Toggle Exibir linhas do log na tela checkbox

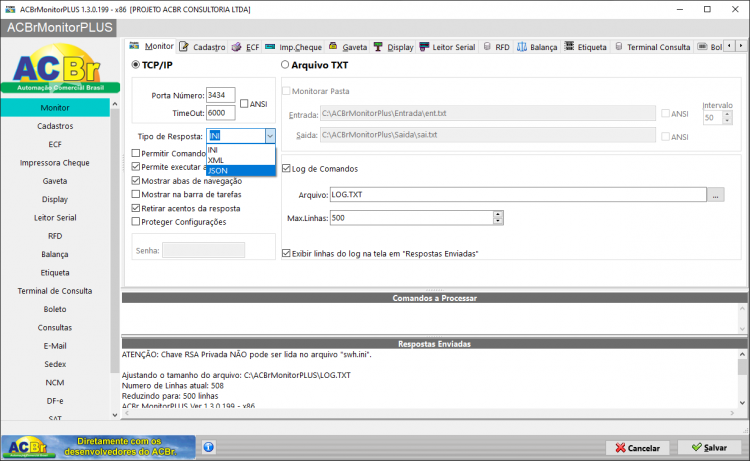coord(286,253)
